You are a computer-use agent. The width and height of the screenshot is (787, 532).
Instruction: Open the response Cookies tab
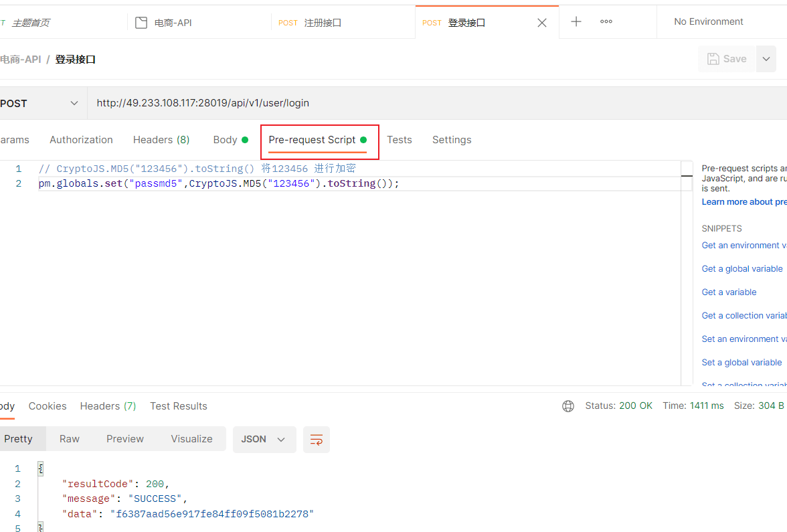coord(48,406)
